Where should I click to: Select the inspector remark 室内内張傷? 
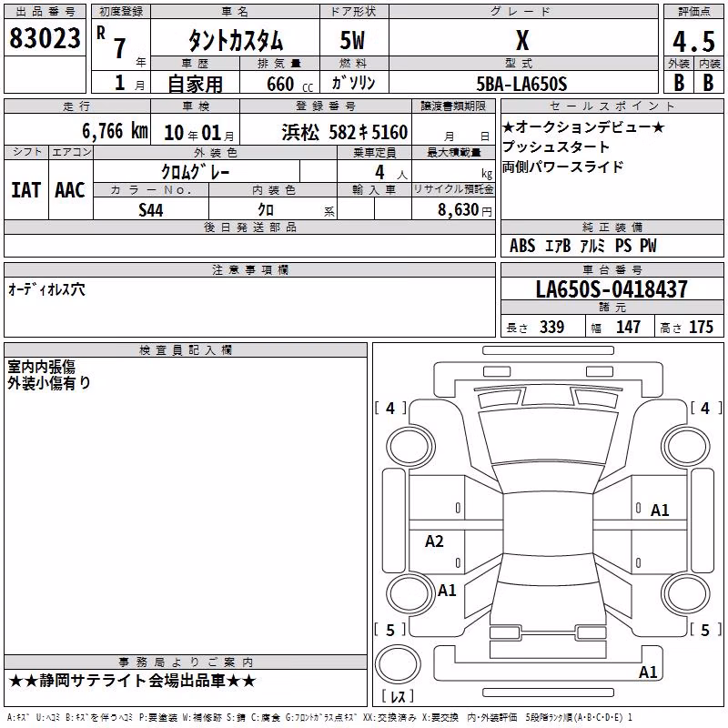[41, 367]
